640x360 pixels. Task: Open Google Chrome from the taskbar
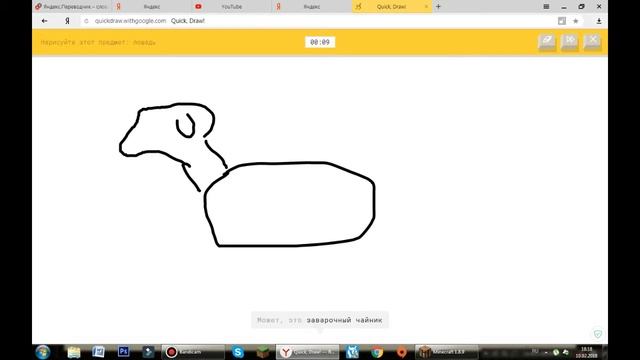(x=377, y=352)
